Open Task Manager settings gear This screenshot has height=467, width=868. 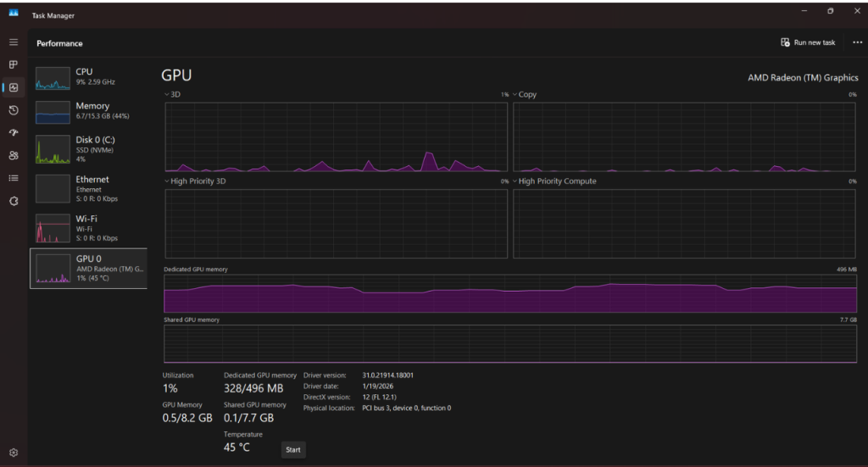tap(14, 453)
